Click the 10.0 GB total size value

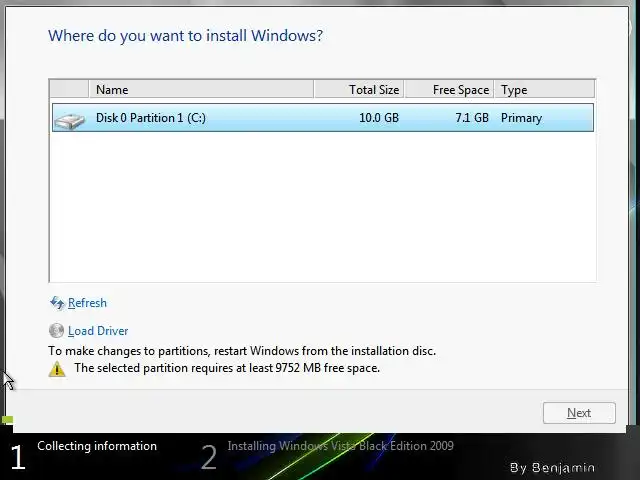(379, 118)
